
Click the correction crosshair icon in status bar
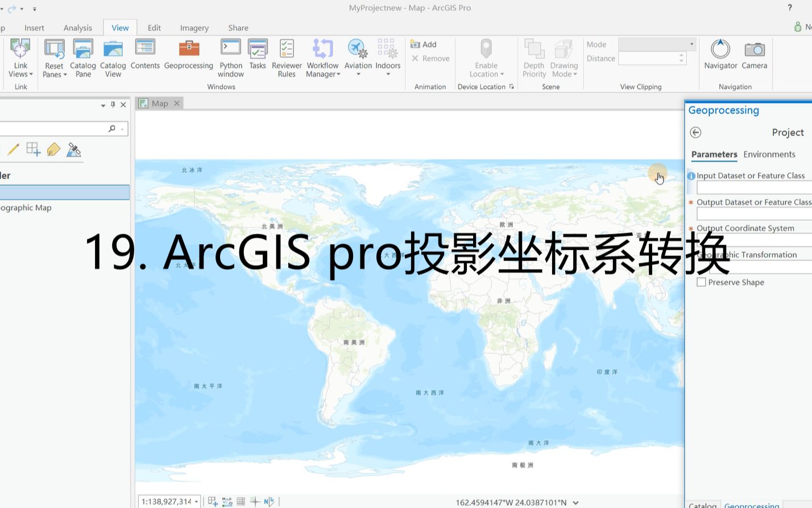pyautogui.click(x=255, y=501)
